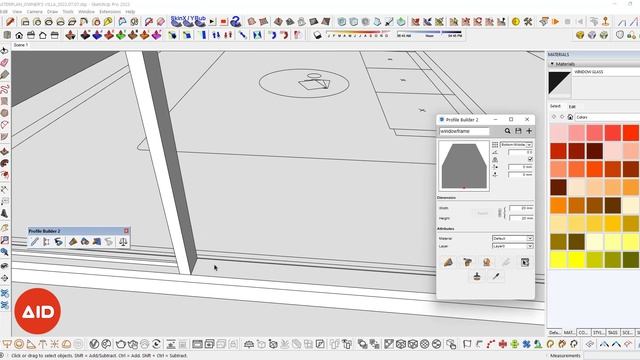Click the balance scale icon in Profile Builder toolbar

tap(122, 242)
